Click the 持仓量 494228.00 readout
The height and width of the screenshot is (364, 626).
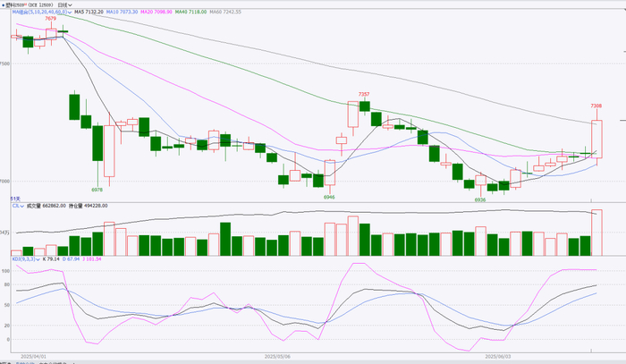[x=89, y=206]
